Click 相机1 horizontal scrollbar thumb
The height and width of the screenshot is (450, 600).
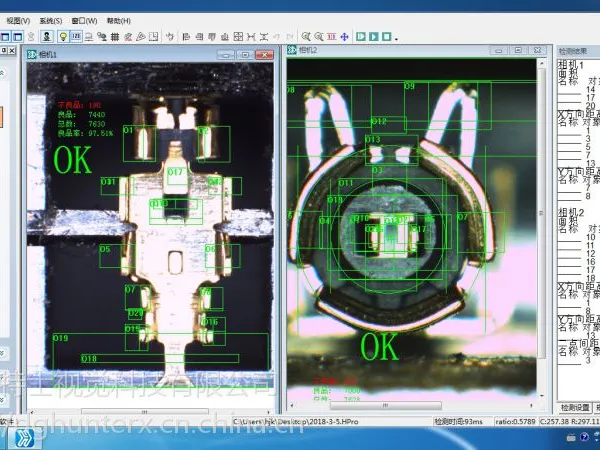pyautogui.click(x=145, y=412)
